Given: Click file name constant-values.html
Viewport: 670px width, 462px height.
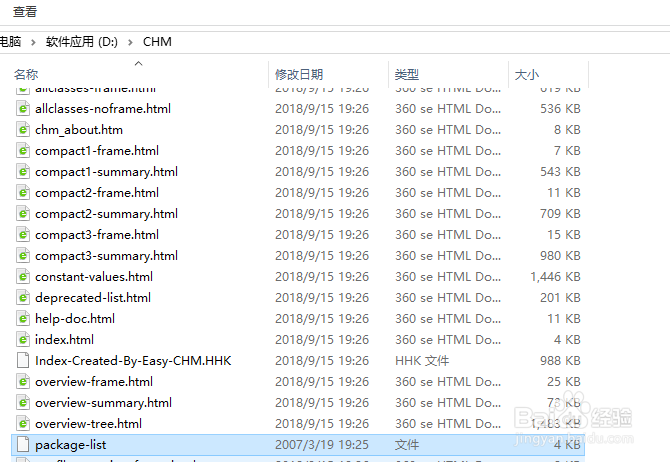Looking at the screenshot, I should pyautogui.click(x=94, y=277).
